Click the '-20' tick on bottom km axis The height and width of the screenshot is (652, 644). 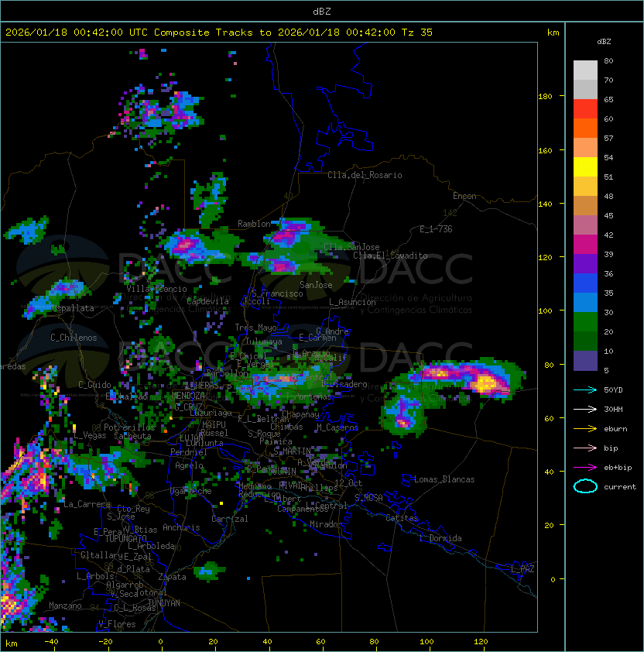[x=105, y=642]
